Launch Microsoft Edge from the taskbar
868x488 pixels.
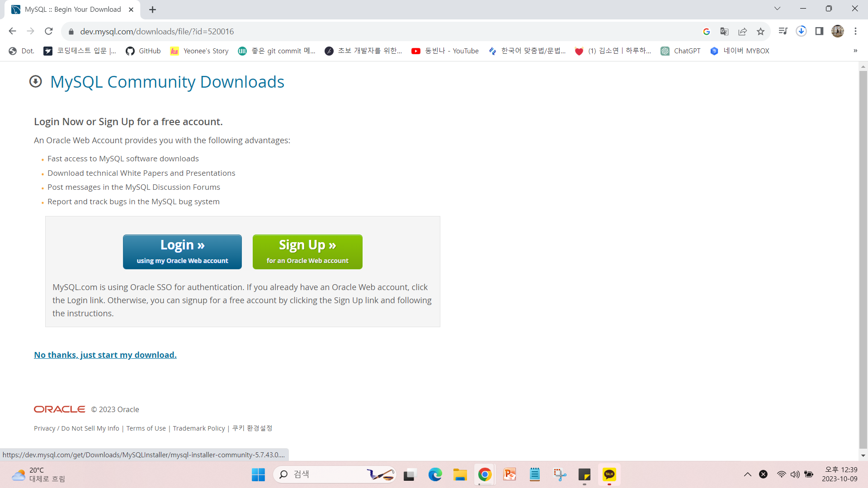435,474
